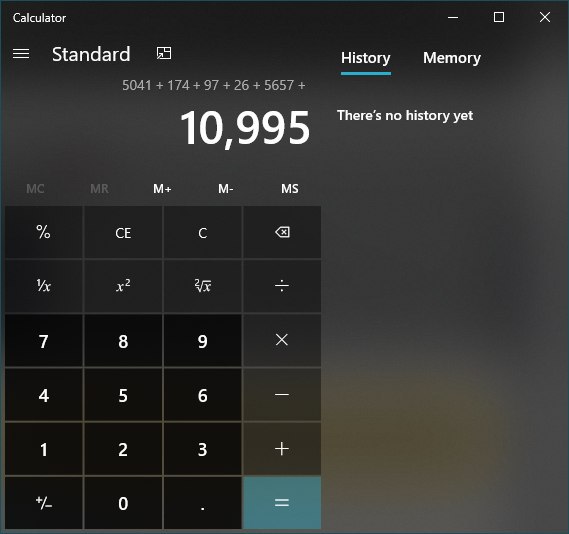Switch to the History tab
Viewport: 569px width, 534px height.
tap(365, 58)
